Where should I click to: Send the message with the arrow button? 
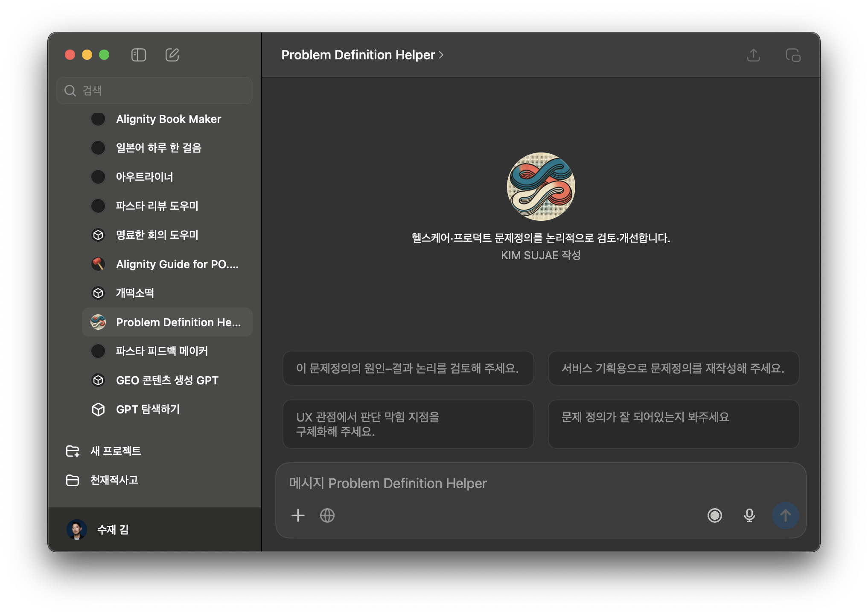point(786,515)
